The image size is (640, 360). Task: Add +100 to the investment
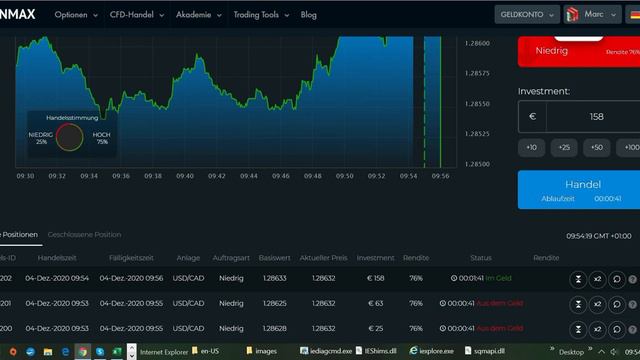click(629, 147)
